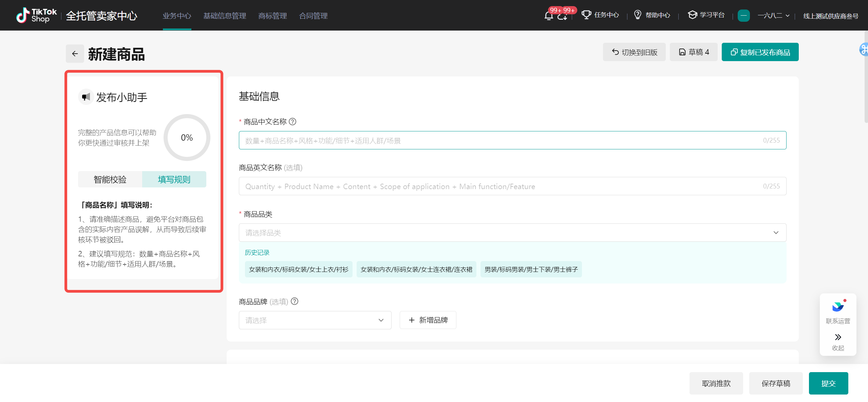
Task: Click the trophy icon for 任务中心
Action: [586, 15]
